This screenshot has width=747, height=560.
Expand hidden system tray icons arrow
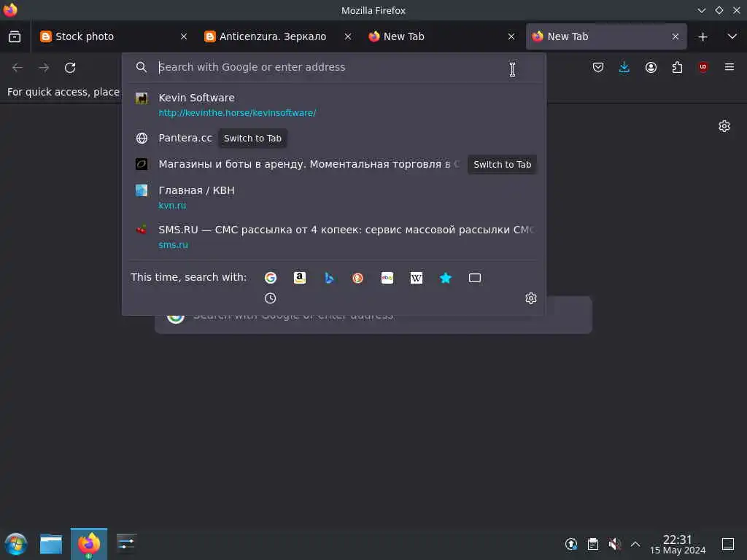[x=635, y=544]
